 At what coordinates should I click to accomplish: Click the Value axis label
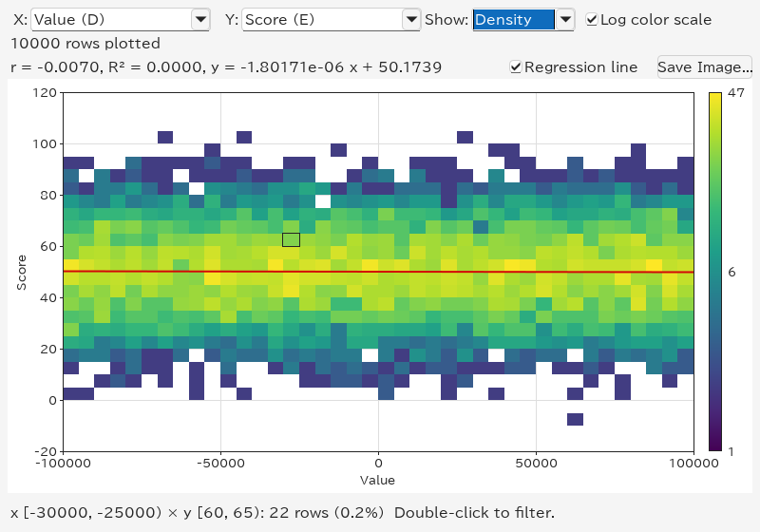377,480
